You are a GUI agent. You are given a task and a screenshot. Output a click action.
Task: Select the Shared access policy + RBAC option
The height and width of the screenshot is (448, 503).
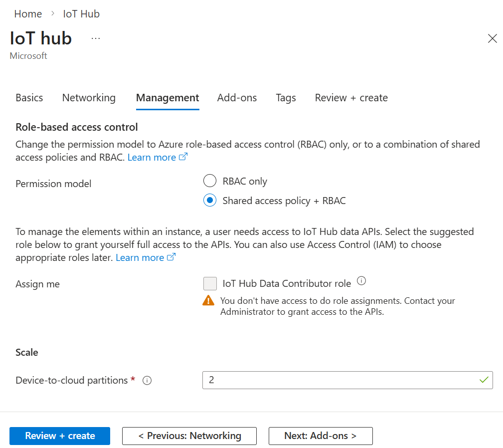click(210, 200)
